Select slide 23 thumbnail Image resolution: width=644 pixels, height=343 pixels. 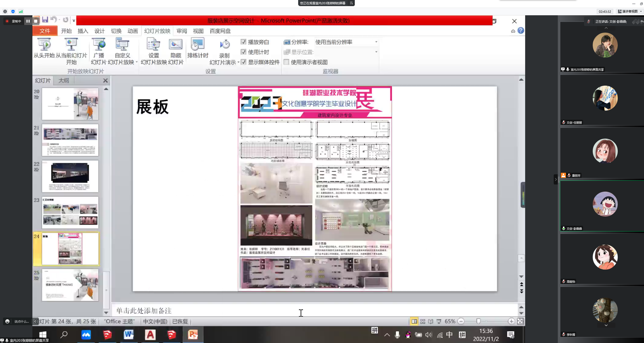(70, 212)
